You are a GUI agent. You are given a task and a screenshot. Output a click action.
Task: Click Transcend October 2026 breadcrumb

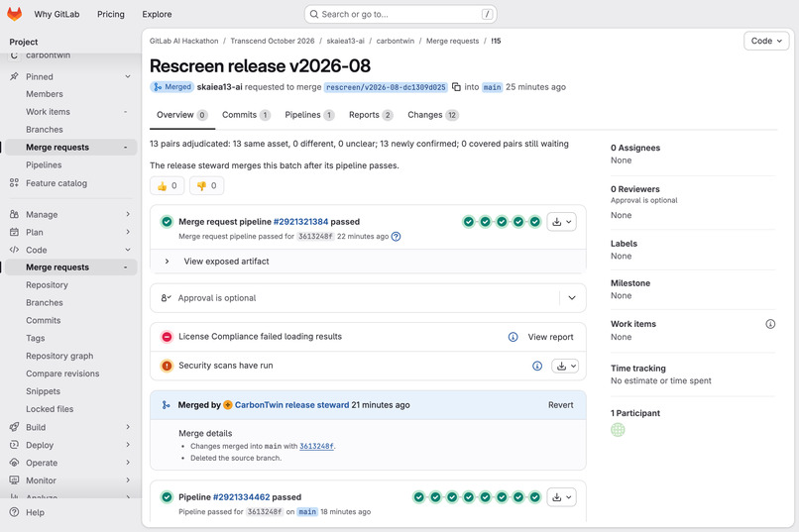(x=273, y=41)
